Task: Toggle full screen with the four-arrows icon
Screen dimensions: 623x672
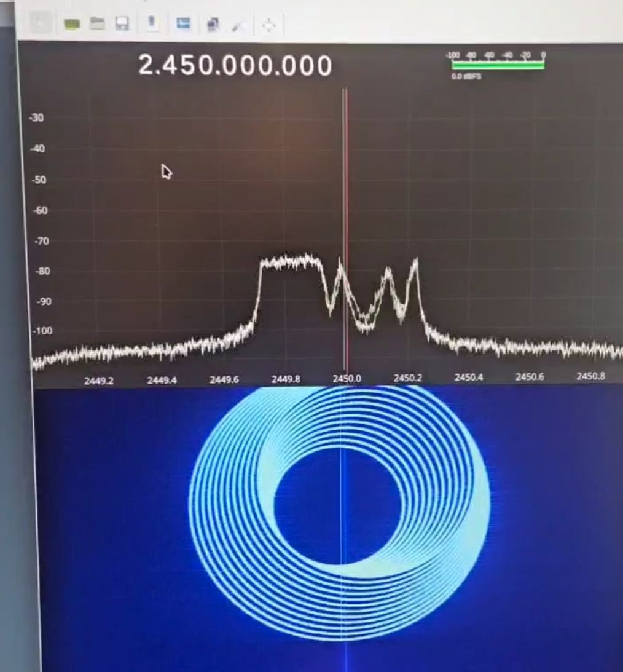Action: (268, 25)
